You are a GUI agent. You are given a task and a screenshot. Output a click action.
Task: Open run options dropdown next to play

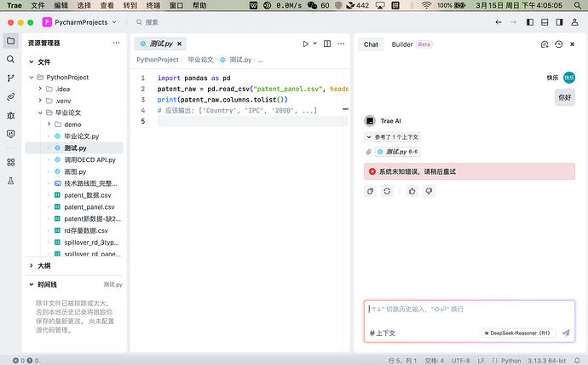(x=315, y=43)
